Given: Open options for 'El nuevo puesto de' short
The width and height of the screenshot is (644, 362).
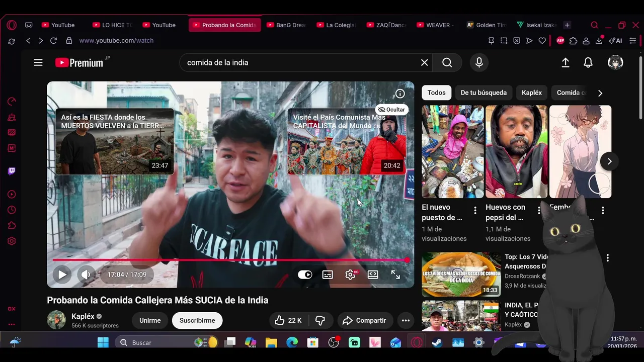Looking at the screenshot, I should pyautogui.click(x=475, y=211).
